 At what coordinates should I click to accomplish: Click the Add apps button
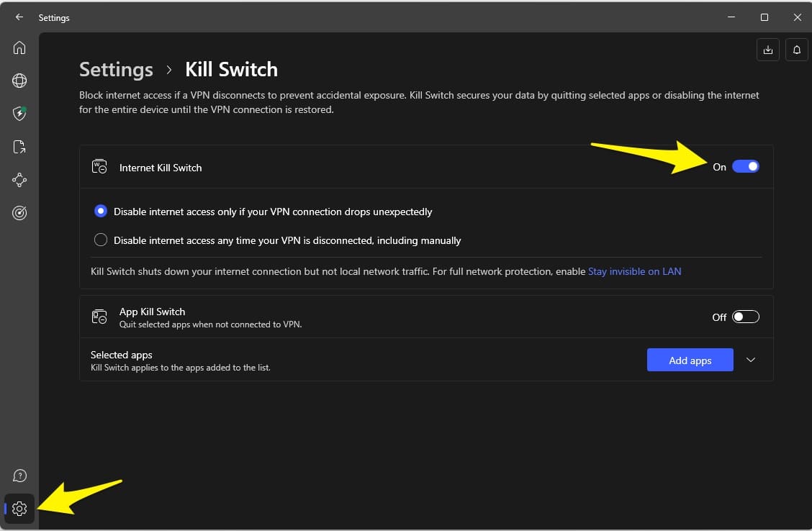click(690, 360)
